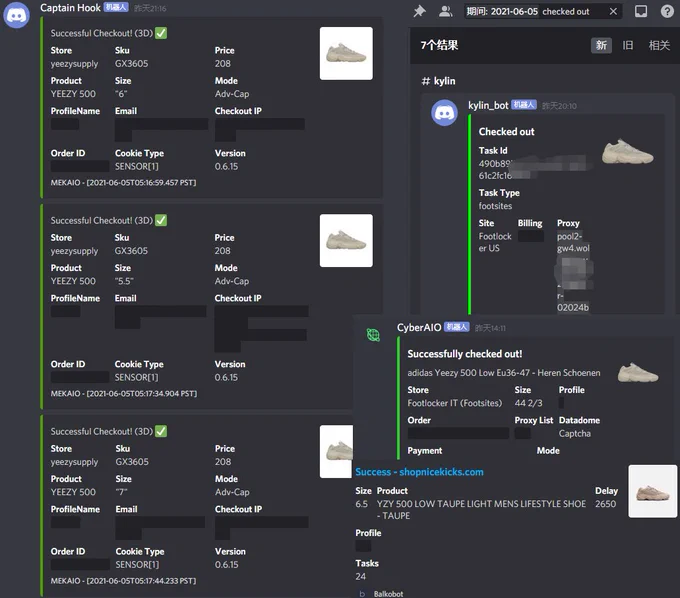Image resolution: width=680 pixels, height=598 pixels.
Task: Open Captain Hook username
Action: [x=70, y=8]
